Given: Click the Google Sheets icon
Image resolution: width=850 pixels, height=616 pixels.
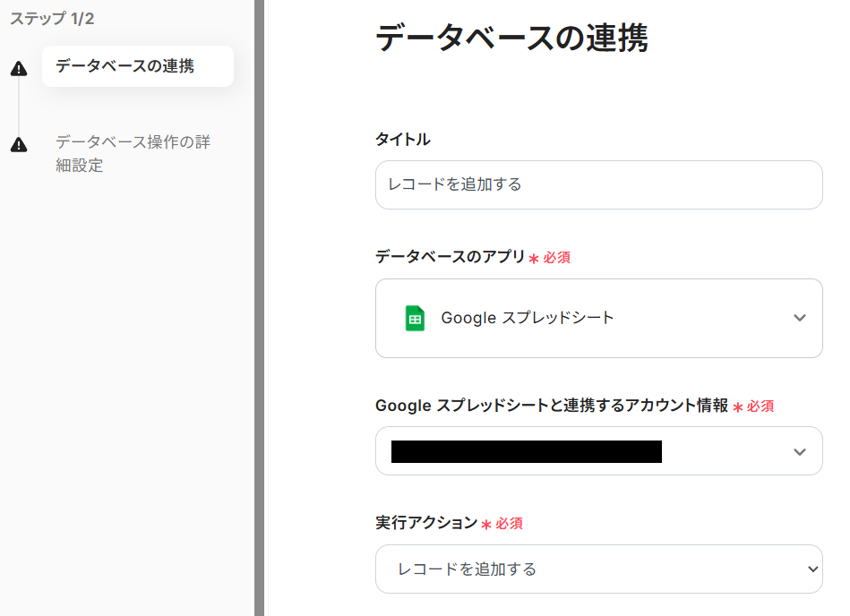Looking at the screenshot, I should 415,318.
